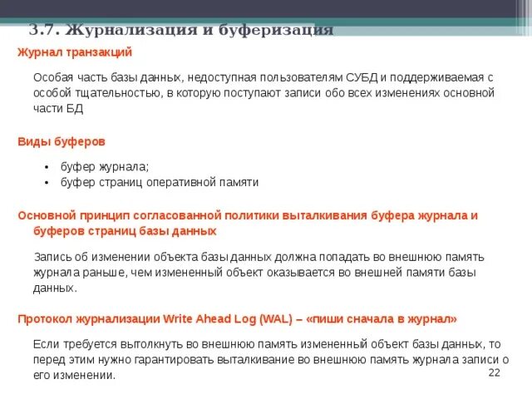Viewport: 532px width, 399px height.
Task: Click the line 'журнала раньше, чем измененный объект'
Action: 254,273
